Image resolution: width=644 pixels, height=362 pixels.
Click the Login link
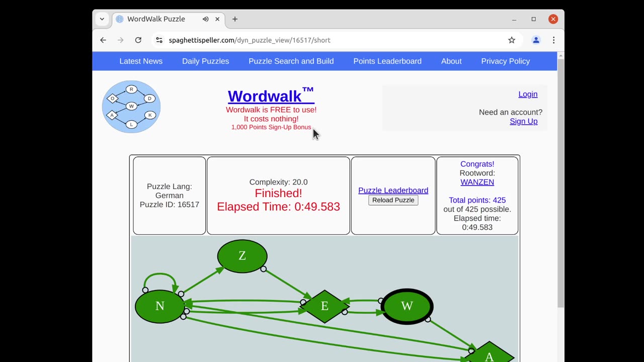[528, 94]
